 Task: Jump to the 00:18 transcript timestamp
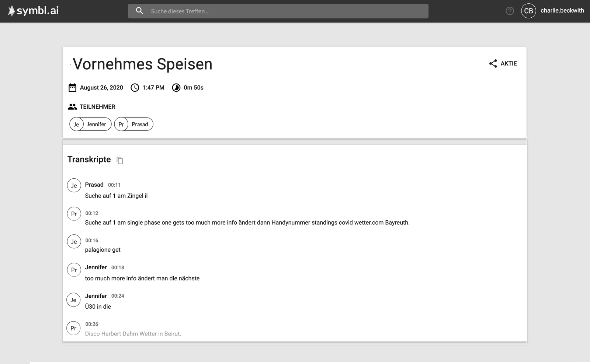pos(118,267)
